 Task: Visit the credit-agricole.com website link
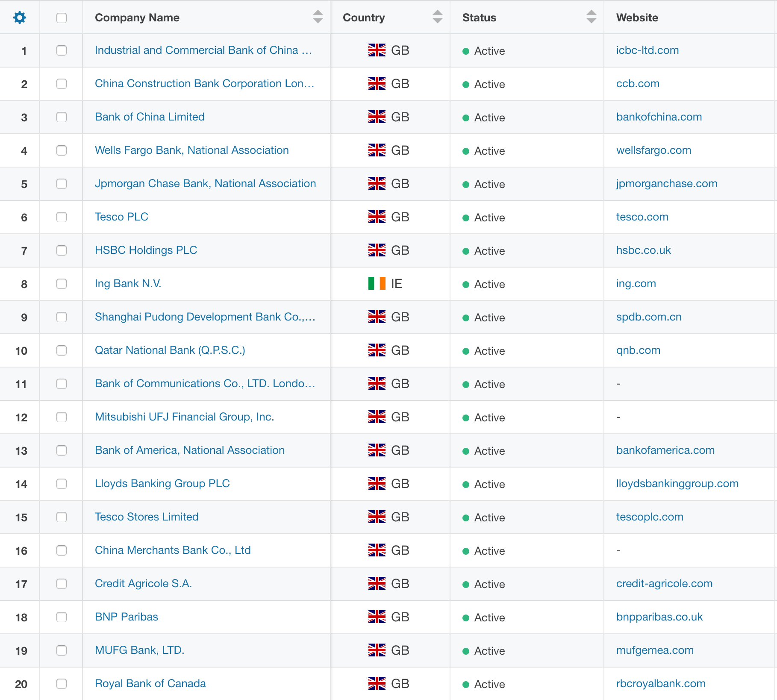(664, 584)
